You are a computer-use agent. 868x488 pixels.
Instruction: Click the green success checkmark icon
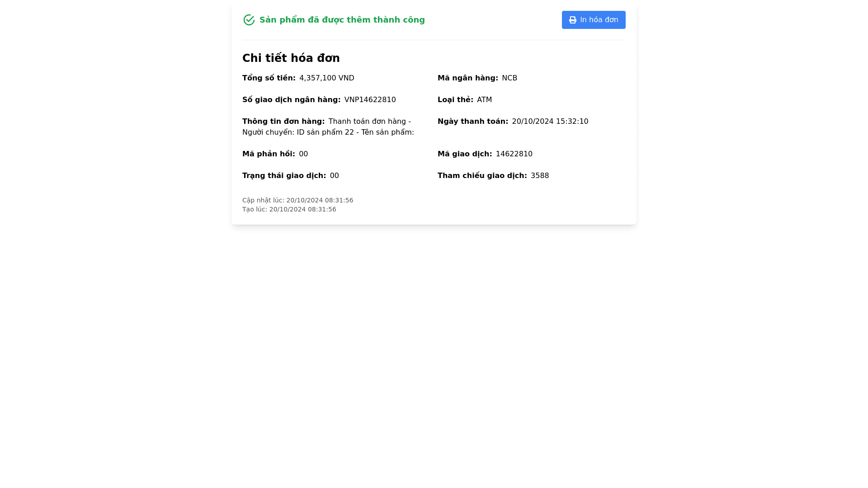pos(249,20)
